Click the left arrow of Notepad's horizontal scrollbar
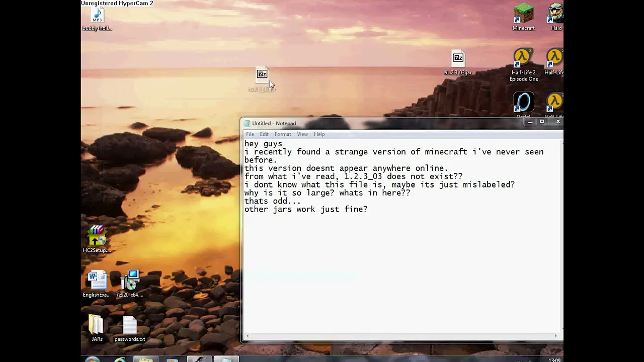This screenshot has height=362, width=644. click(x=247, y=336)
